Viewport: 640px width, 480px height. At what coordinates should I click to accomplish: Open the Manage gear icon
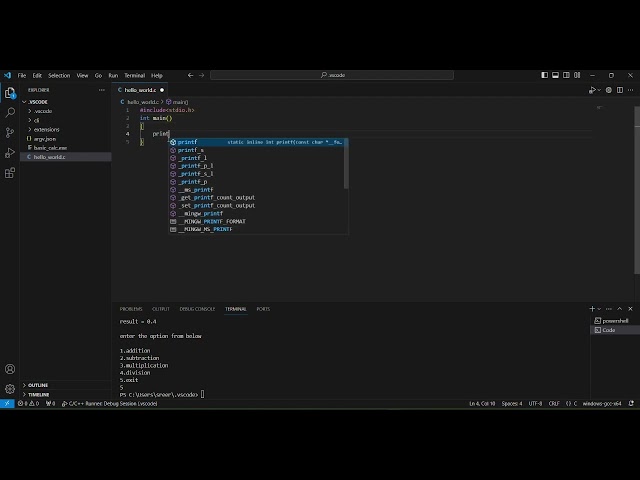(x=10, y=389)
